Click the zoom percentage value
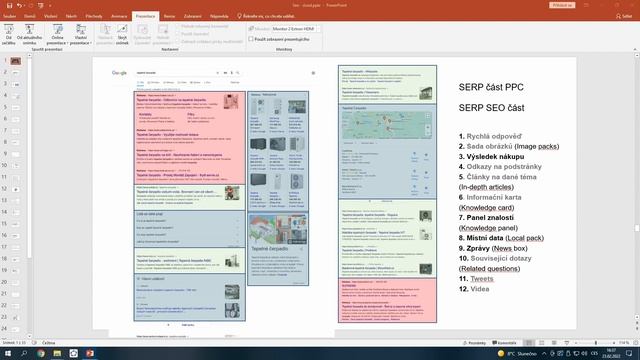Screen dimensions: 640x360 (x=624, y=343)
